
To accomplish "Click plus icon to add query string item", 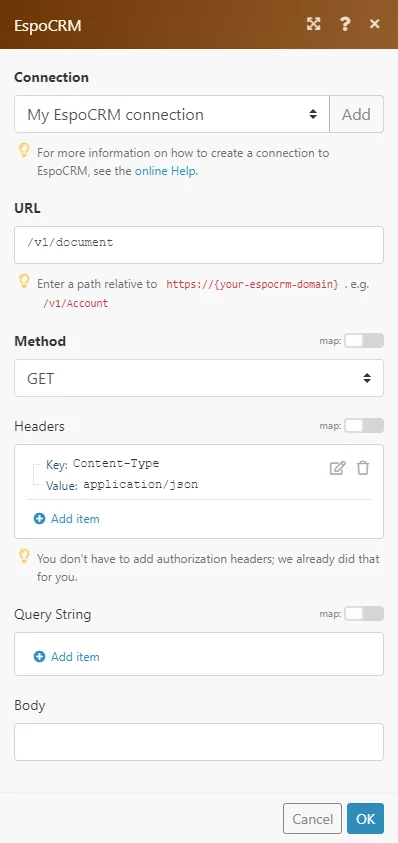I will [39, 656].
